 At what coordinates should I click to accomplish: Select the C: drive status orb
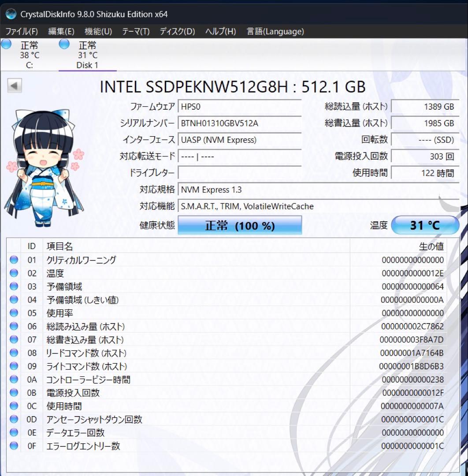[6, 44]
